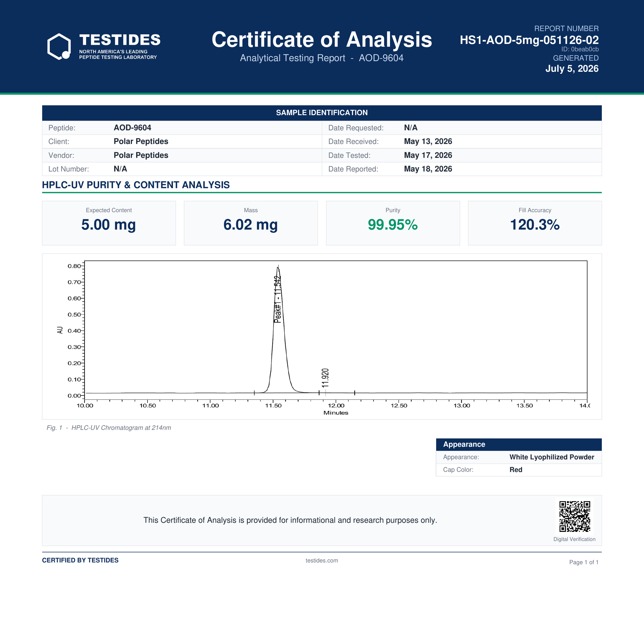Screen dimensions: 644x644
Task: Click the Fig. 1 chromatogram caption
Action: click(109, 428)
